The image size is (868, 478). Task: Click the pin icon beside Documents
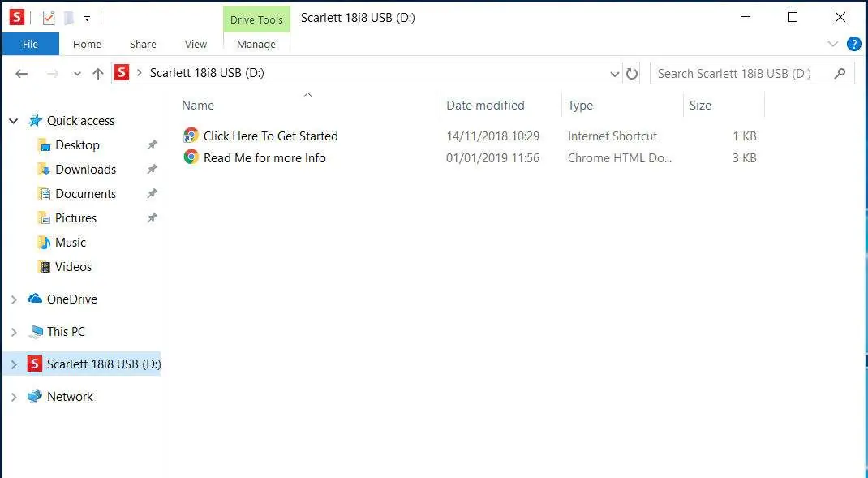point(152,193)
